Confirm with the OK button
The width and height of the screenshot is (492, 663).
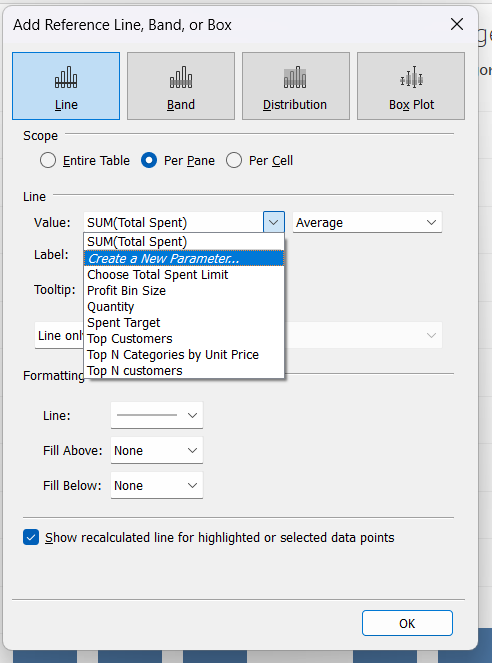tap(407, 623)
